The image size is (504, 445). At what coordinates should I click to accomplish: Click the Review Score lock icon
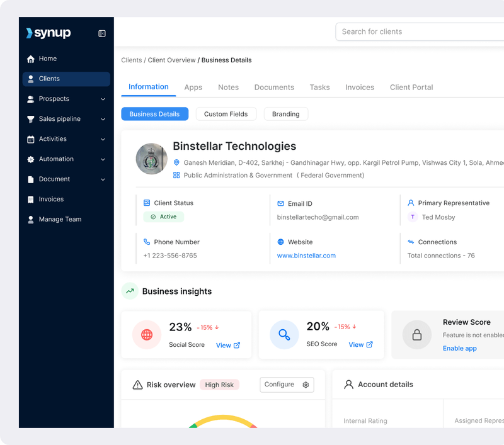(x=417, y=335)
